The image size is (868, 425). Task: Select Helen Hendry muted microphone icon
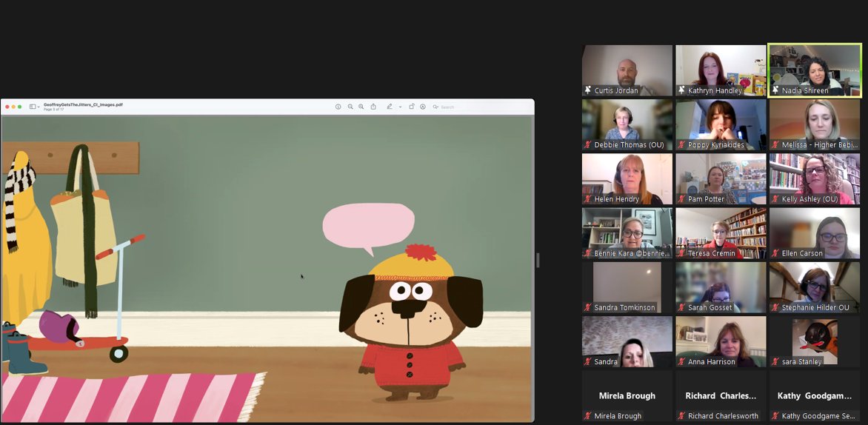click(588, 198)
